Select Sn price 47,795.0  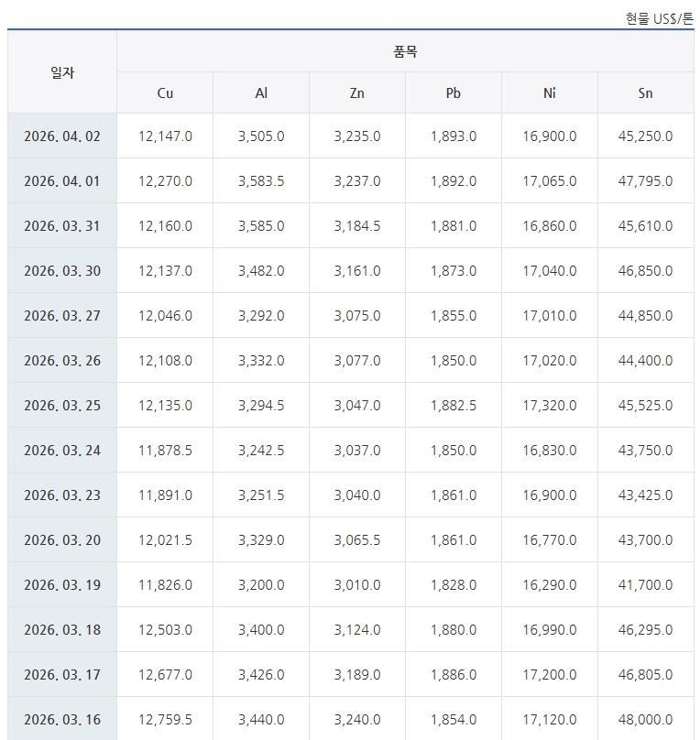click(x=646, y=181)
